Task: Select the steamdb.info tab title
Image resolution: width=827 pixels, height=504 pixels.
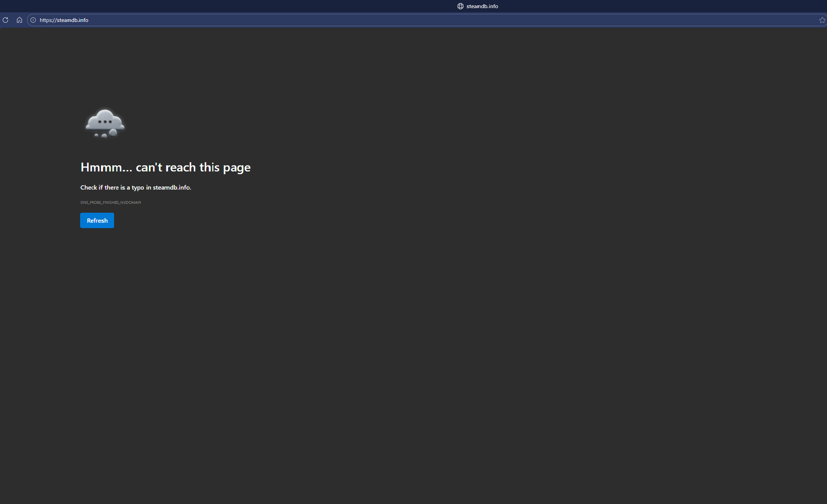Action: coord(482,6)
